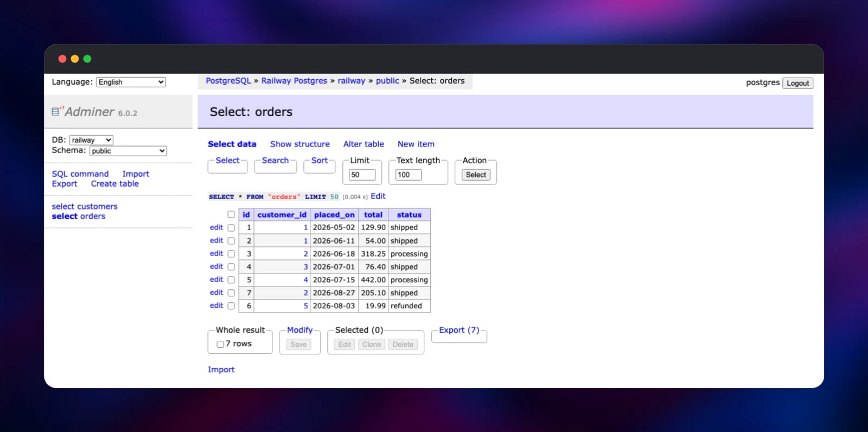Toggle the select-all header checkbox
868x432 pixels.
coord(231,214)
